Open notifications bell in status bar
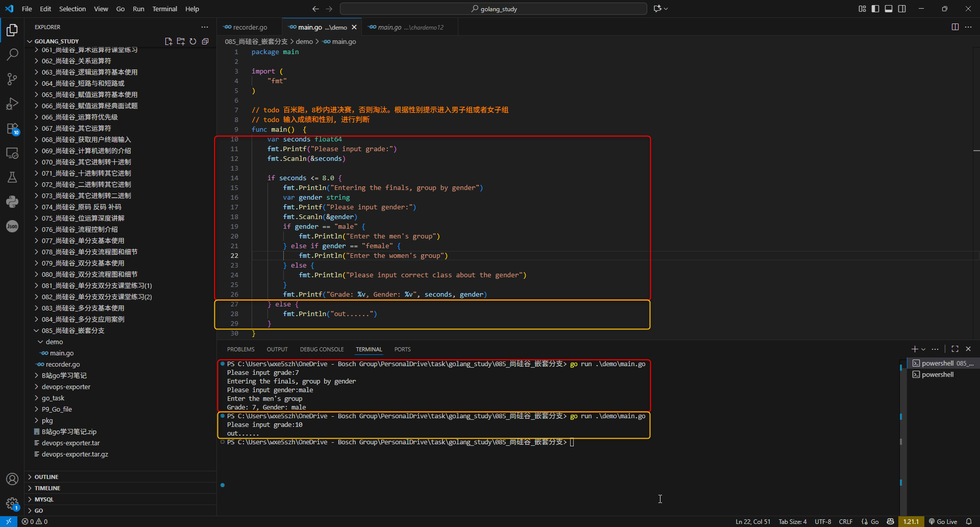The width and height of the screenshot is (980, 527). [969, 521]
